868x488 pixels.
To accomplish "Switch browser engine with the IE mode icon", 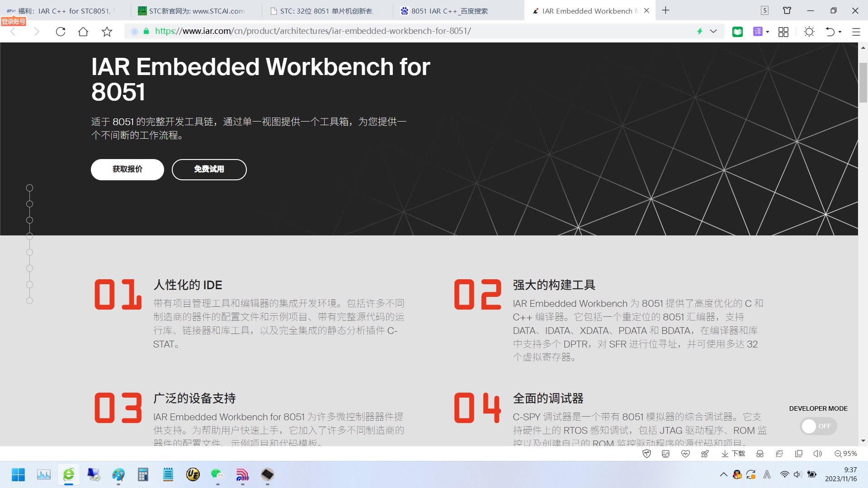I will (x=779, y=454).
